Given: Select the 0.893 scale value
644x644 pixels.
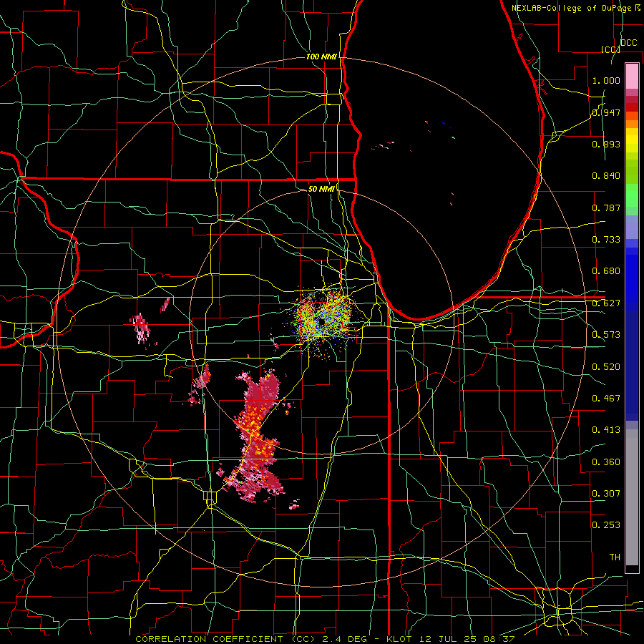Looking at the screenshot, I should (606, 144).
